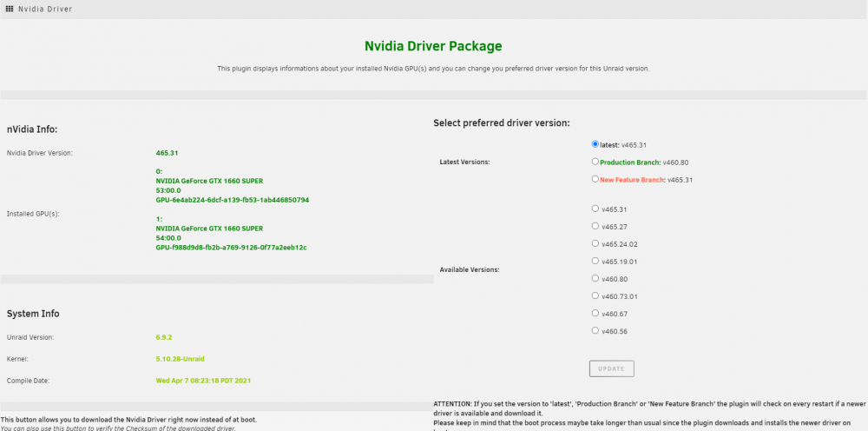The width and height of the screenshot is (868, 431).
Task: Click the Available Versions label
Action: (470, 269)
